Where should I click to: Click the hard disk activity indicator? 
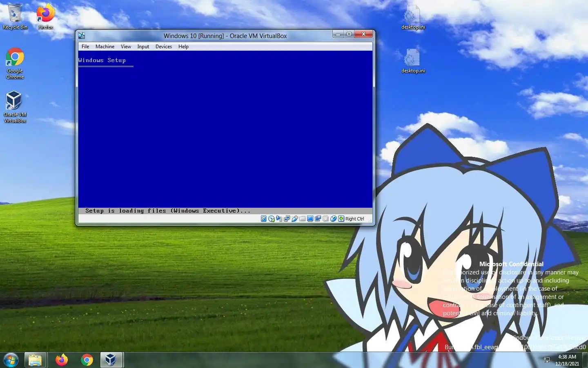pyautogui.click(x=264, y=219)
